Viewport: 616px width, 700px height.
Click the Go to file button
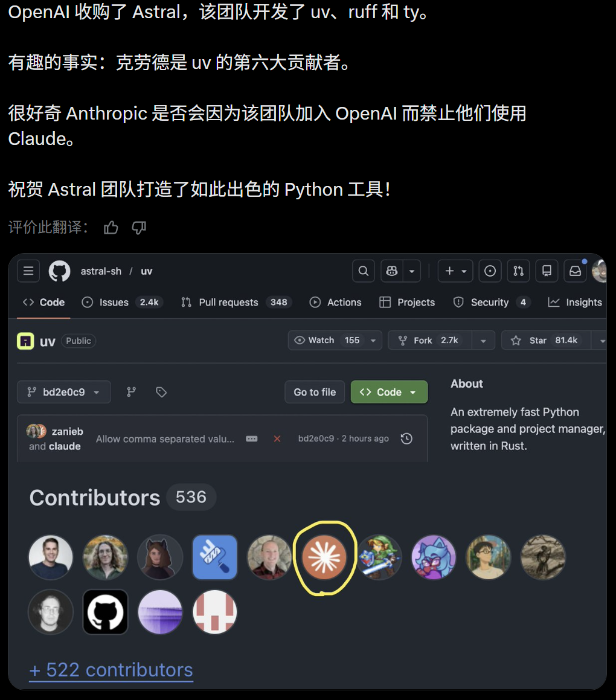pyautogui.click(x=315, y=392)
